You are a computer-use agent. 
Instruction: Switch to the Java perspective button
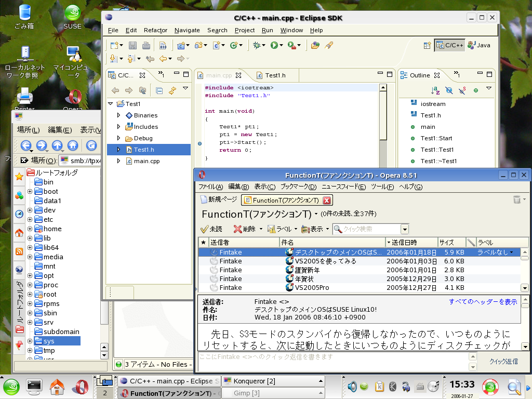[x=478, y=45]
